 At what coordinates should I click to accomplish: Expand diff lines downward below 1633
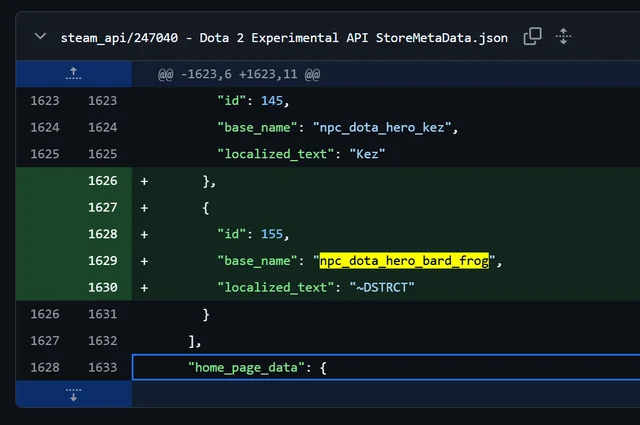[x=73, y=394]
